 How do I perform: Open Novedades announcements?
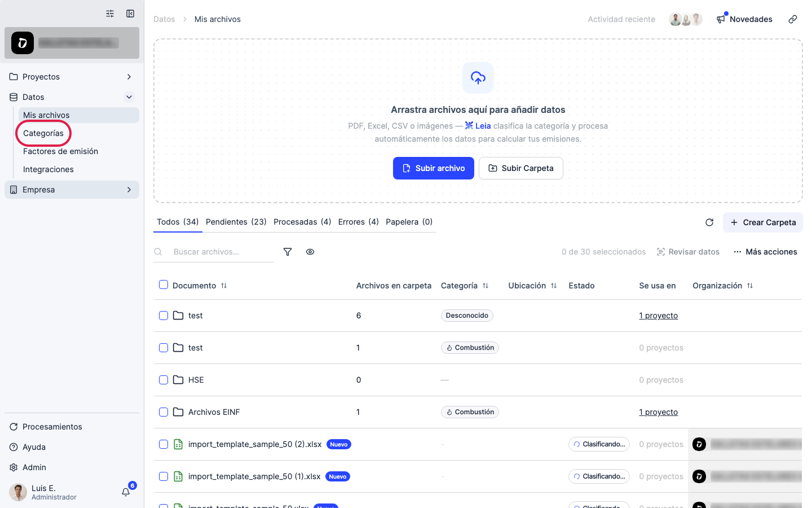744,19
